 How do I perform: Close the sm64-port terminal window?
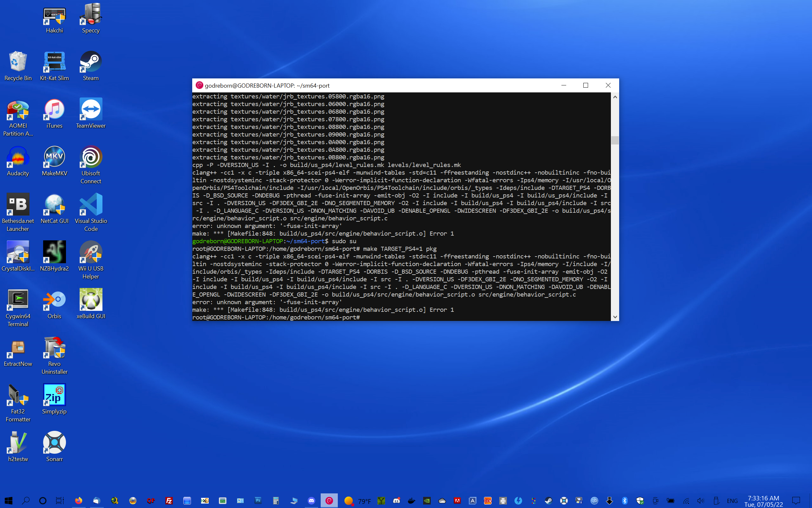(x=608, y=85)
